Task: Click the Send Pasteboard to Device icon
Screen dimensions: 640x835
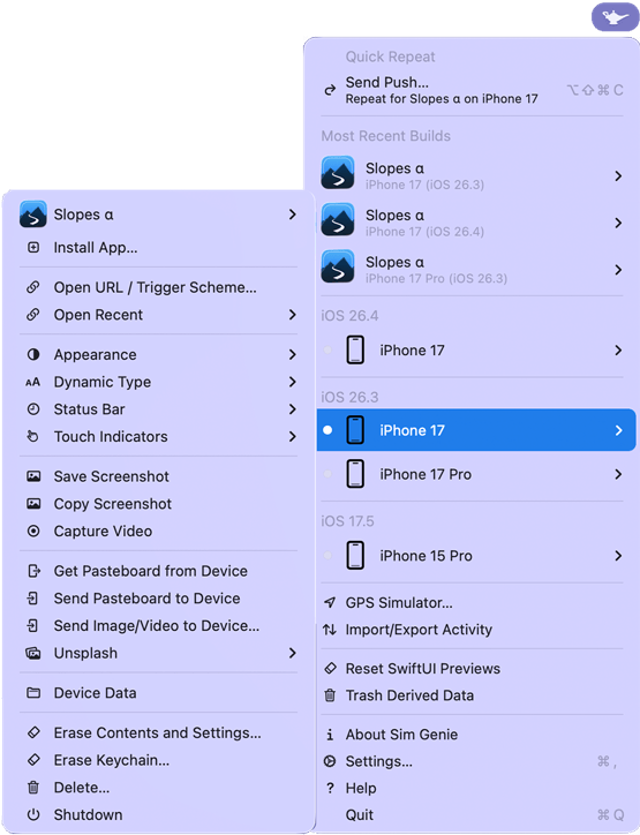Action: 32,599
